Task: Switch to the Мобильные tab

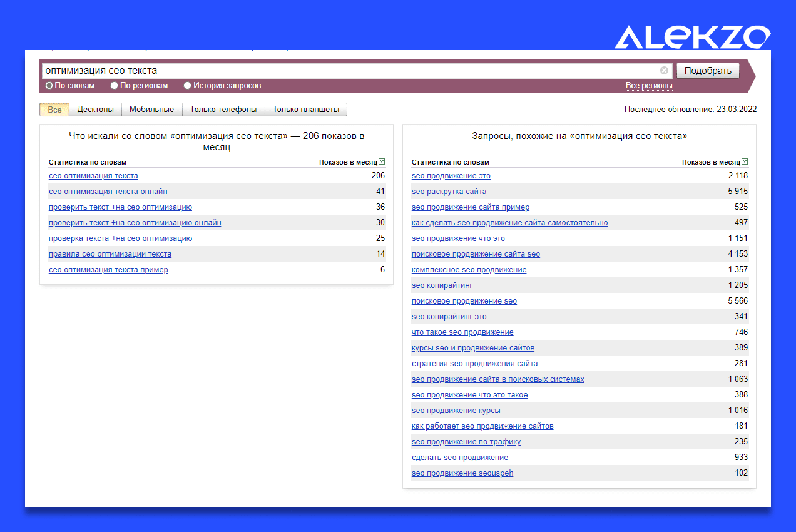Action: 151,110
